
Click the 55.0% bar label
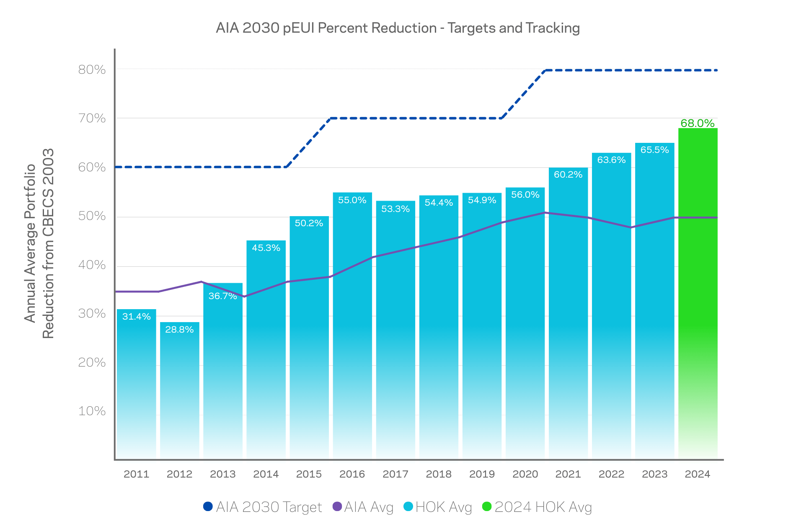click(352, 200)
